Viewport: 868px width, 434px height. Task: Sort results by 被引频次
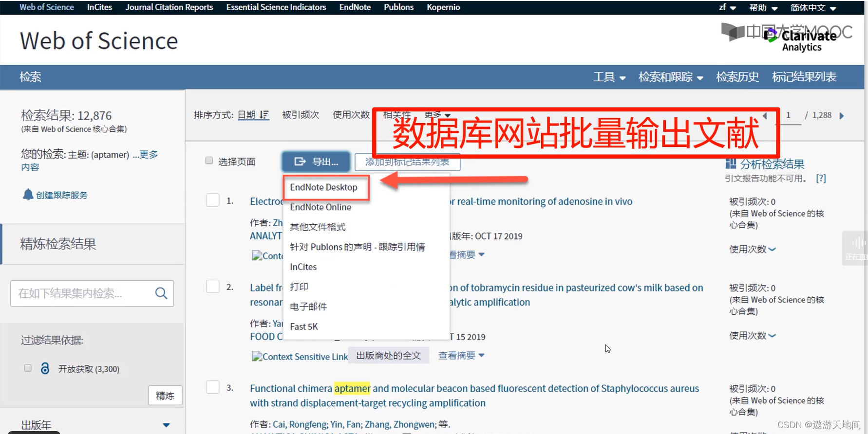(x=301, y=115)
